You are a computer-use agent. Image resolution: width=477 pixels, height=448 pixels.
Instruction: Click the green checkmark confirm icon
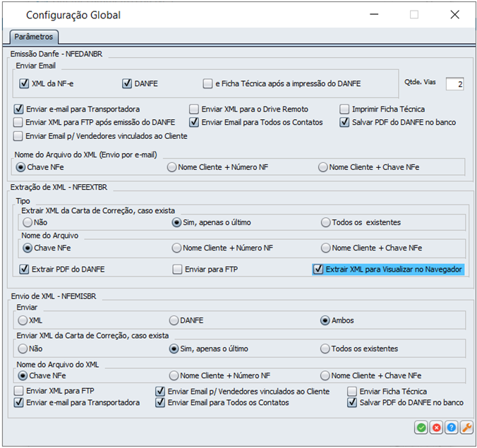[x=421, y=428]
